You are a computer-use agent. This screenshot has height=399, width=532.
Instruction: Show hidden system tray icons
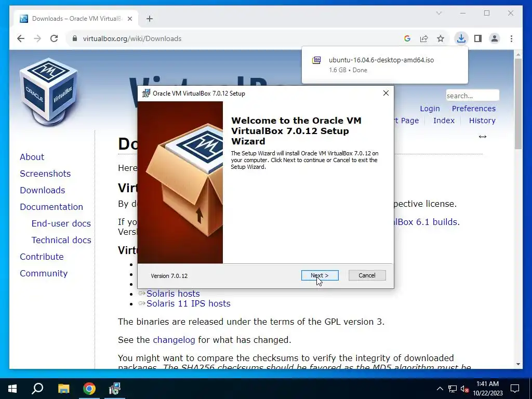[x=440, y=389]
